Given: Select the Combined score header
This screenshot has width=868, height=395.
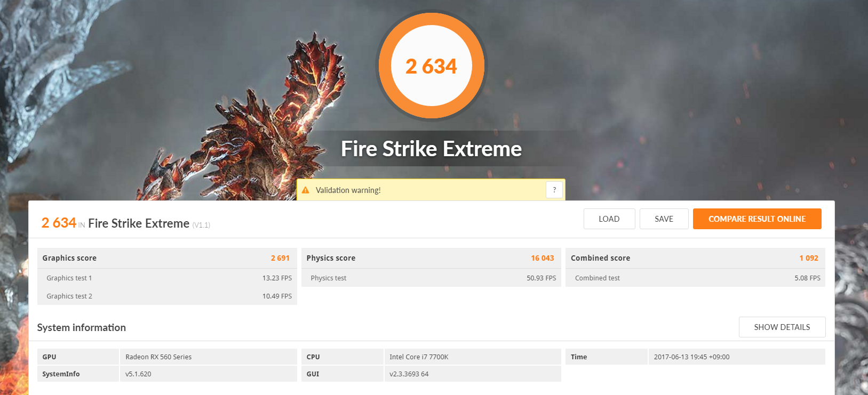Looking at the screenshot, I should tap(601, 258).
